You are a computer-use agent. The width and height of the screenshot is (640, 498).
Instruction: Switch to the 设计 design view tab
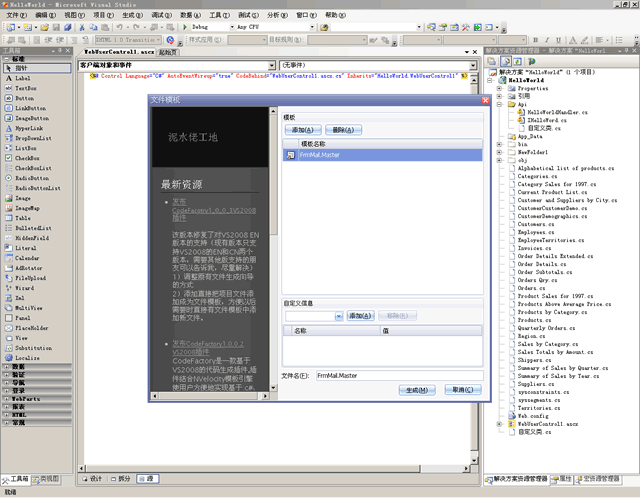pos(92,479)
